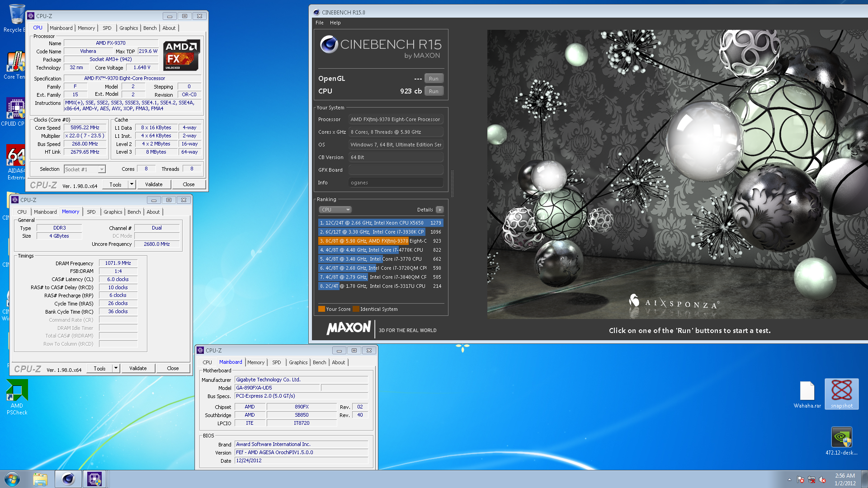Image resolution: width=868 pixels, height=488 pixels.
Task: Click Validate in the CPU window
Action: [154, 184]
